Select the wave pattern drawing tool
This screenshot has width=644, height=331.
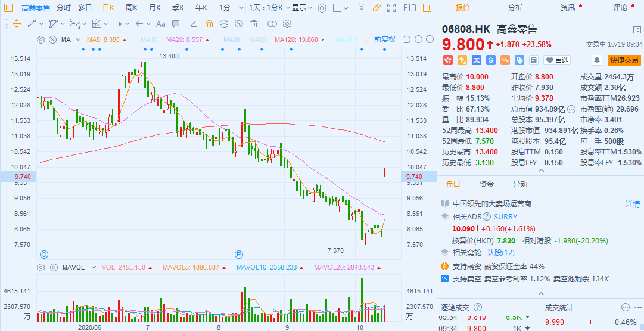click(x=74, y=24)
